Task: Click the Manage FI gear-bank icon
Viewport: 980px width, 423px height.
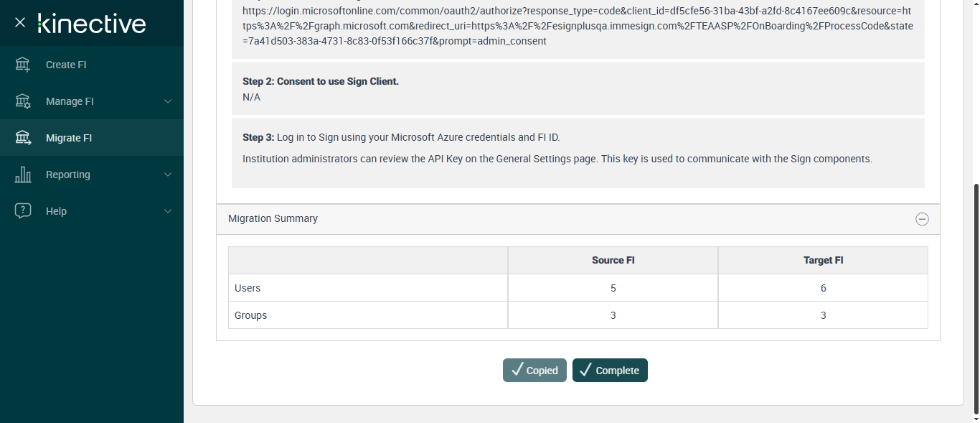Action: [23, 101]
